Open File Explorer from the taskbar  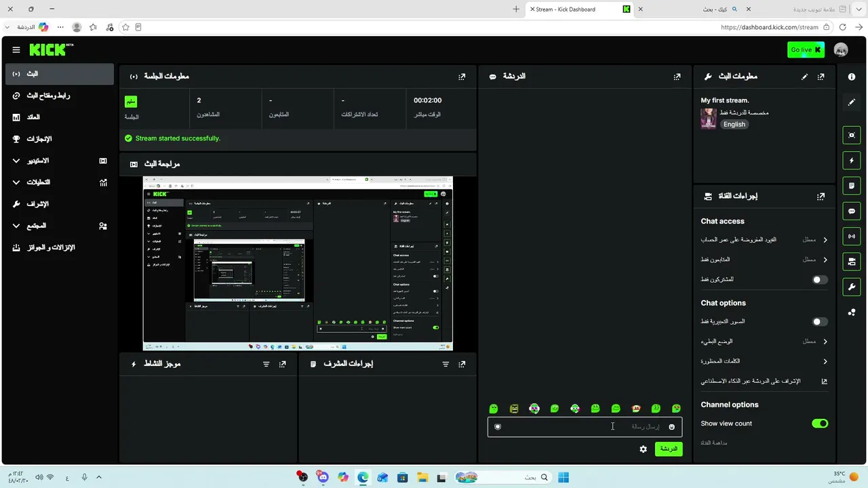pos(422,477)
